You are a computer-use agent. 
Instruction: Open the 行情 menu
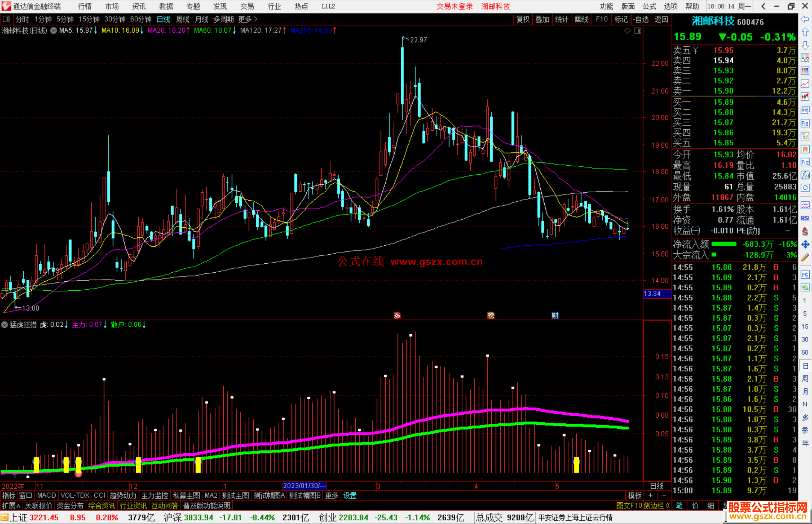(85, 6)
